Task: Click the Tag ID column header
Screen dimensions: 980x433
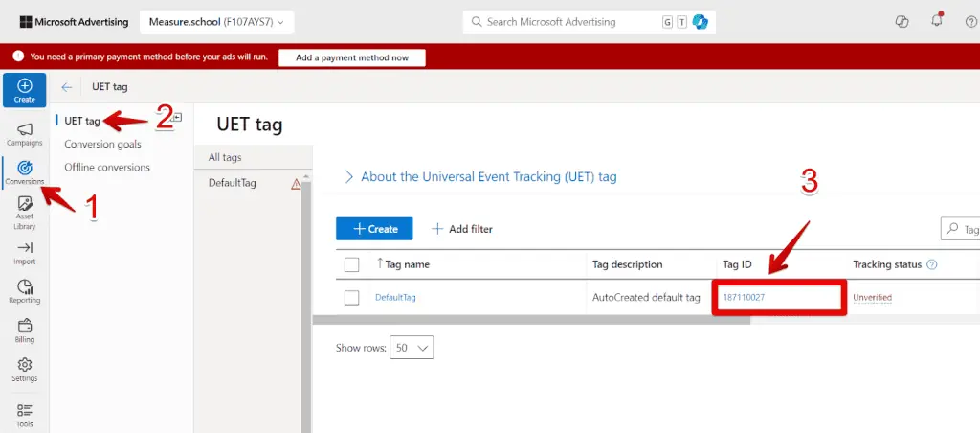Action: click(x=737, y=264)
